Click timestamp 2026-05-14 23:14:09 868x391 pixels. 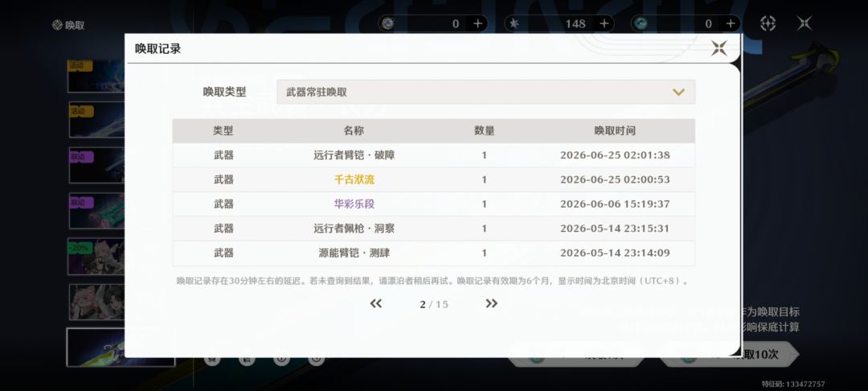[615, 253]
